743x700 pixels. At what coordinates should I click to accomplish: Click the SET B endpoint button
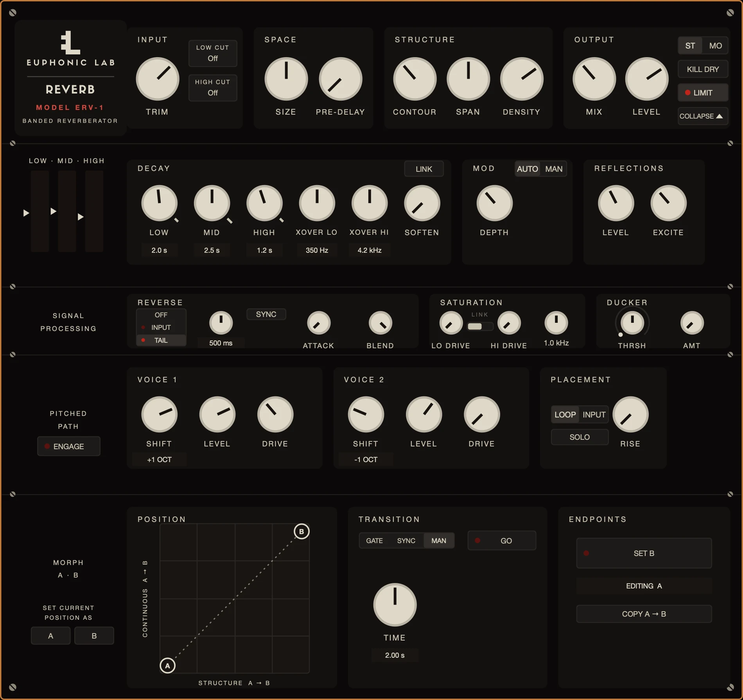pyautogui.click(x=644, y=553)
